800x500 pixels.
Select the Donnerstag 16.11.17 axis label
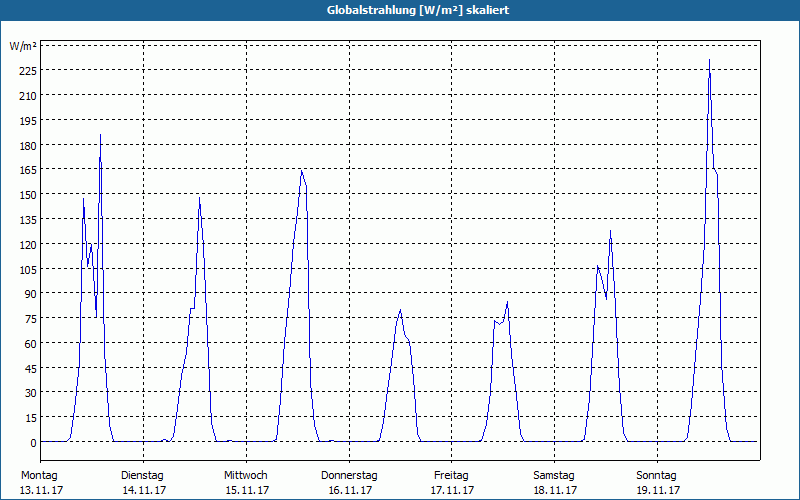coord(349,483)
